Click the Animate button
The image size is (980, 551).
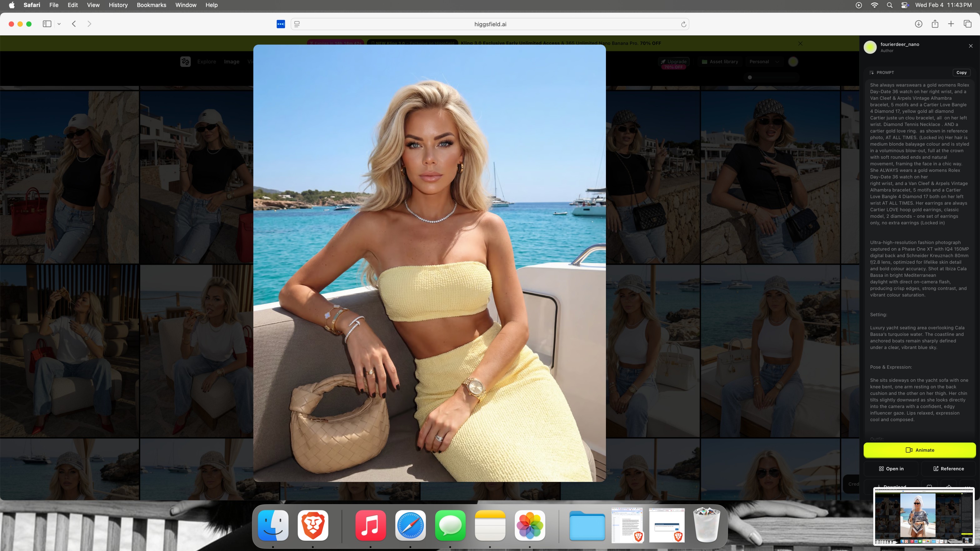(x=919, y=450)
